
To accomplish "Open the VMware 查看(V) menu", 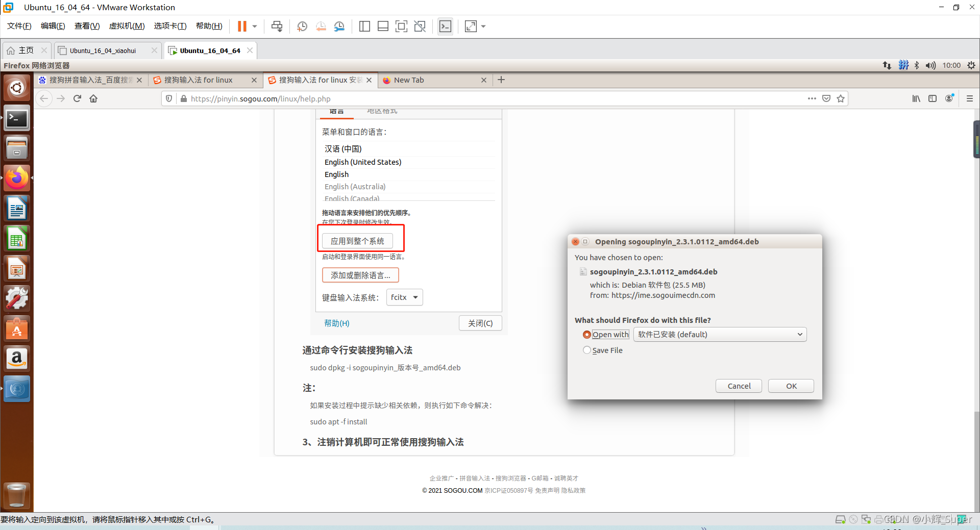I will coord(87,26).
